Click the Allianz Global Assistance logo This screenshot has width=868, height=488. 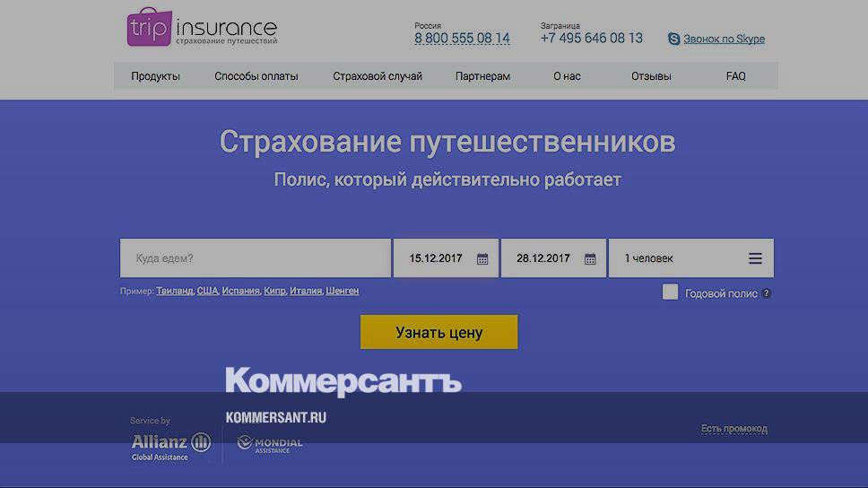170,445
